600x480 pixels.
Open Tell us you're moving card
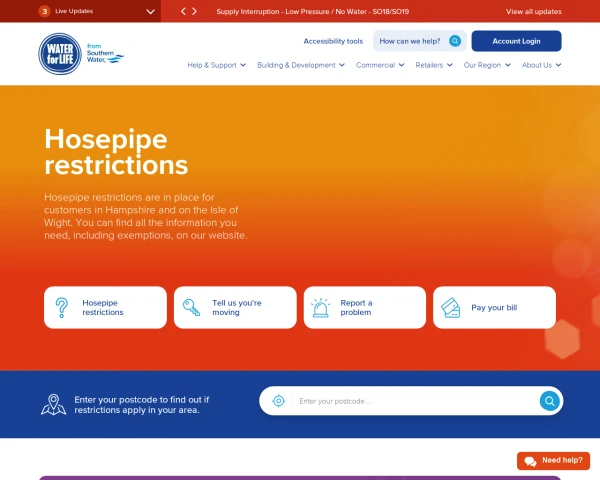click(x=235, y=307)
